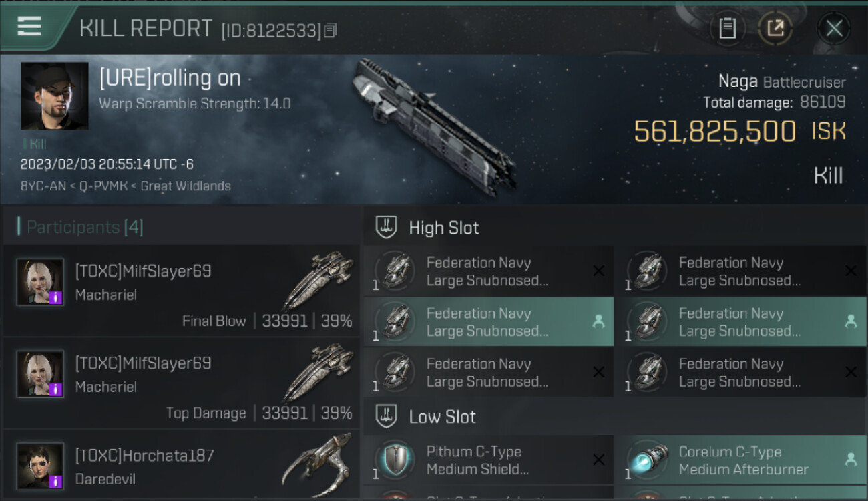The width and height of the screenshot is (868, 501).
Task: Click the High Slot section icon
Action: (x=386, y=227)
